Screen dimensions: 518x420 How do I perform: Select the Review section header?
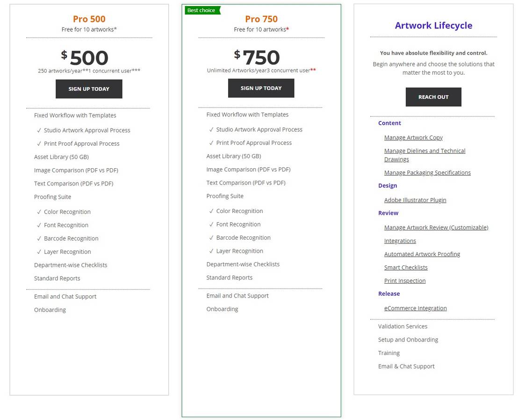point(388,213)
